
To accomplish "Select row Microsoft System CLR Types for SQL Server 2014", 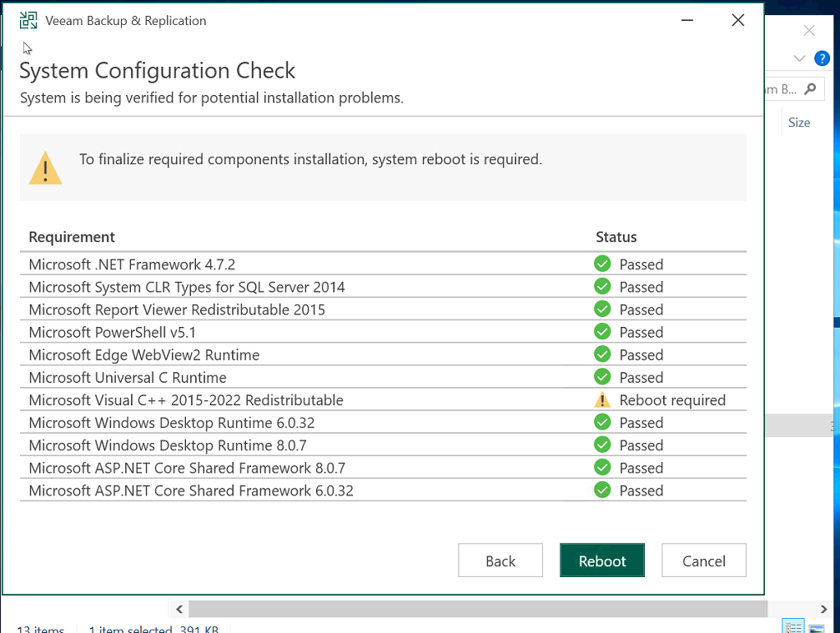I will click(383, 286).
